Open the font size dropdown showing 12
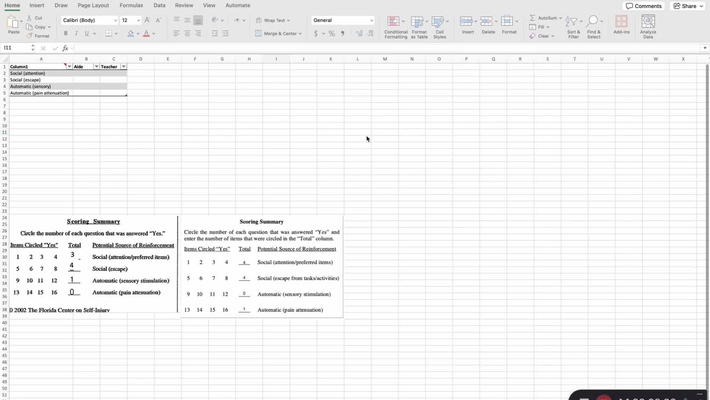The height and width of the screenshot is (400, 710). point(138,20)
